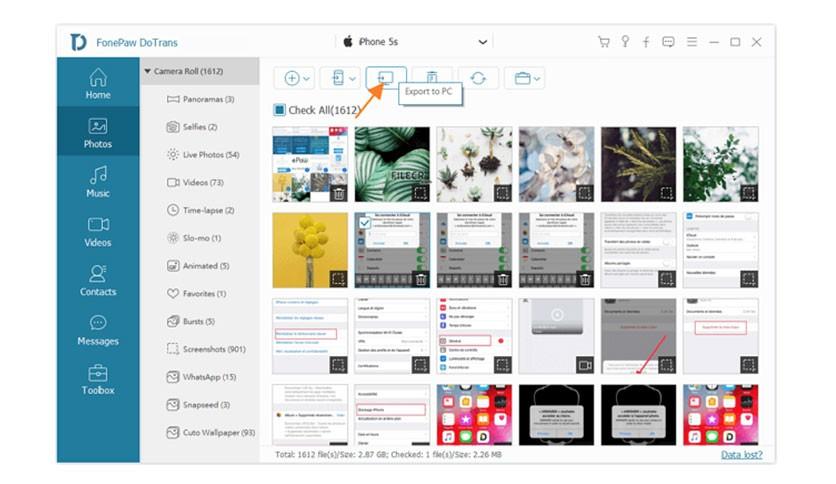Click the feedback chat icon

(x=668, y=42)
